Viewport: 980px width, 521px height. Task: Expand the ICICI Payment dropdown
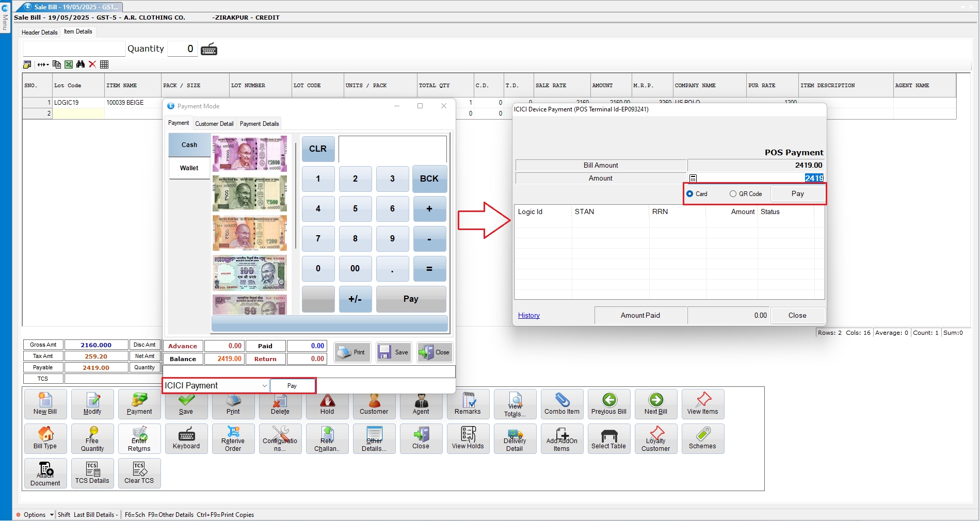(x=264, y=386)
